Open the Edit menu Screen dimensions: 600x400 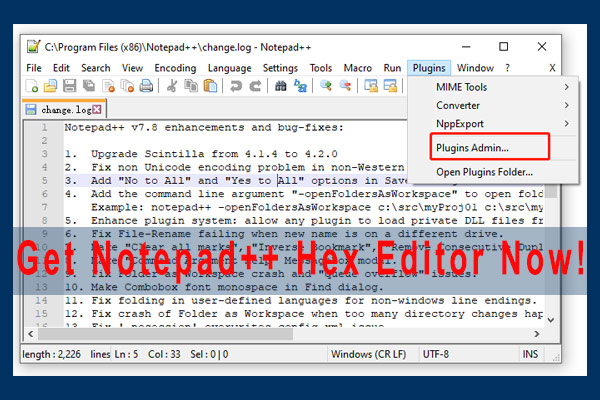coord(61,68)
